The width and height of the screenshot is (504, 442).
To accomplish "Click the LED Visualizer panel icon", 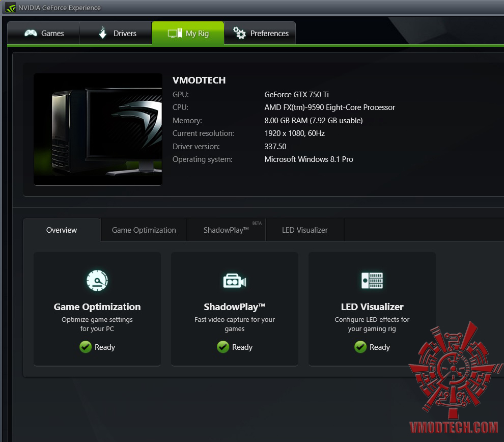I will point(372,281).
